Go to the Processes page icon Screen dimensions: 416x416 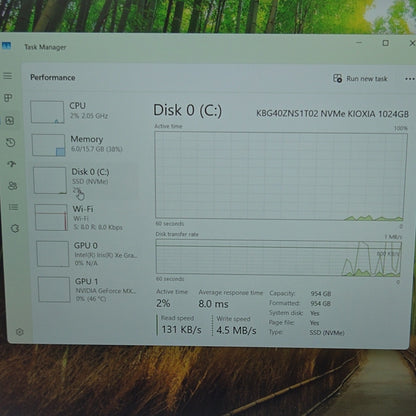8,98
